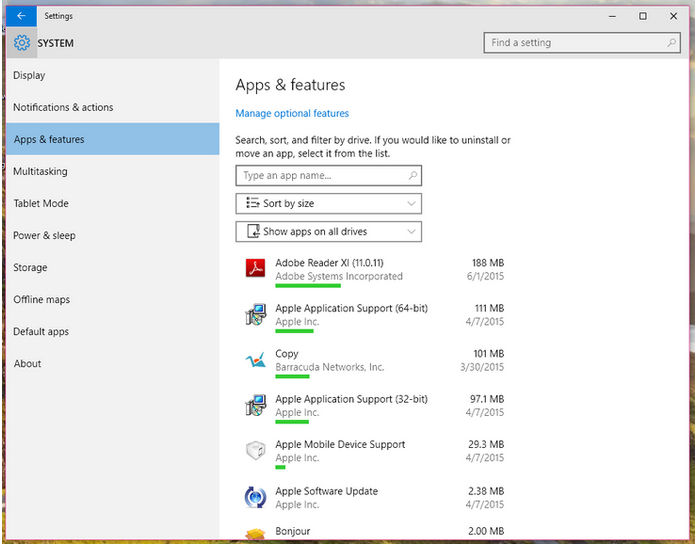Click the Apple Software Update icon
Viewport: 696px width, 544px height.
point(256,497)
